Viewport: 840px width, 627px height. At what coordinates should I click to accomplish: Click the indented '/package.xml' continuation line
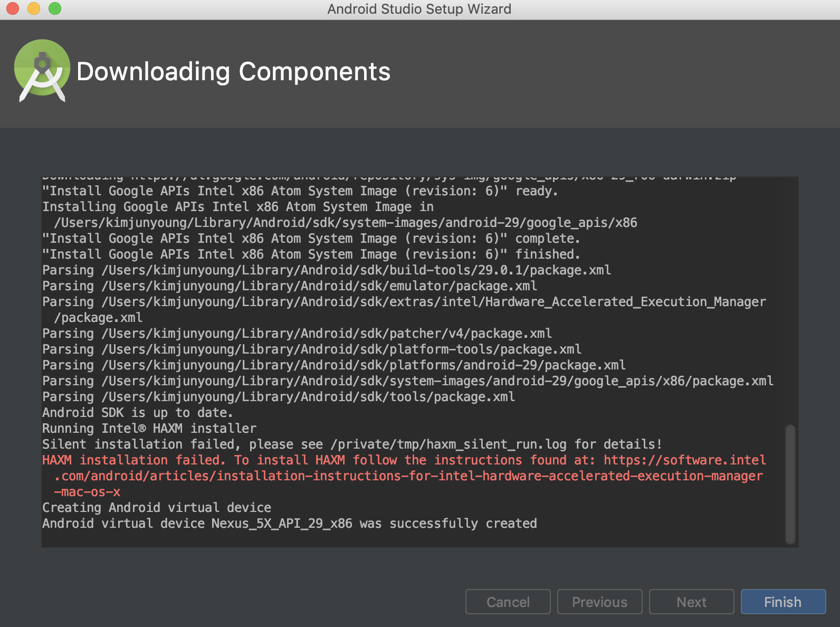point(98,318)
